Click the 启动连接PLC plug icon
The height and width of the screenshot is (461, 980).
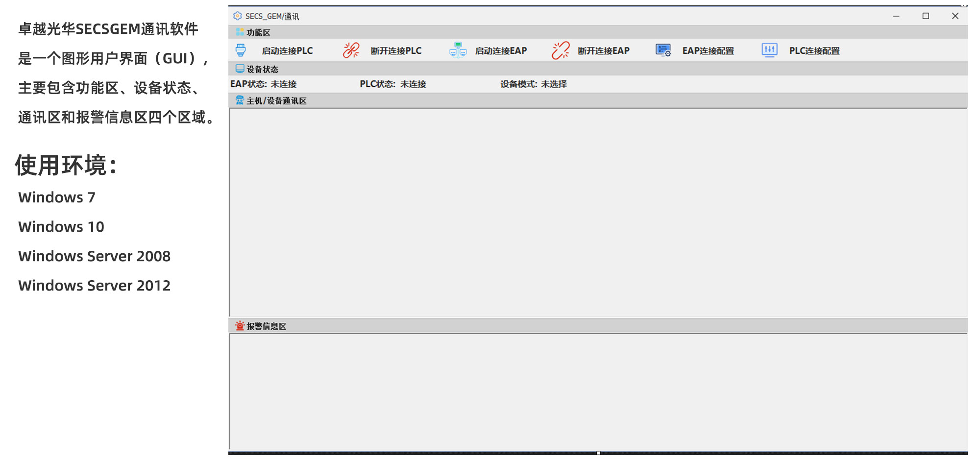[241, 50]
